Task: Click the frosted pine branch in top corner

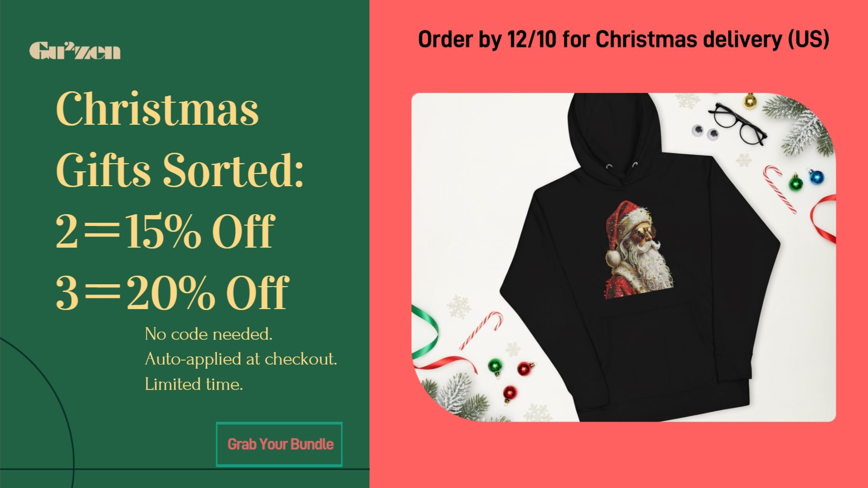Action: tap(801, 124)
